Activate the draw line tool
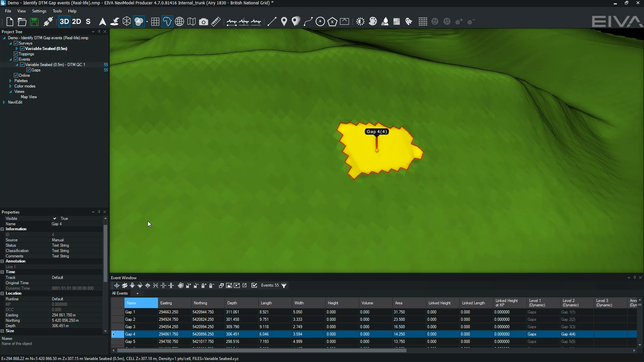The image size is (644, 362). (x=272, y=21)
